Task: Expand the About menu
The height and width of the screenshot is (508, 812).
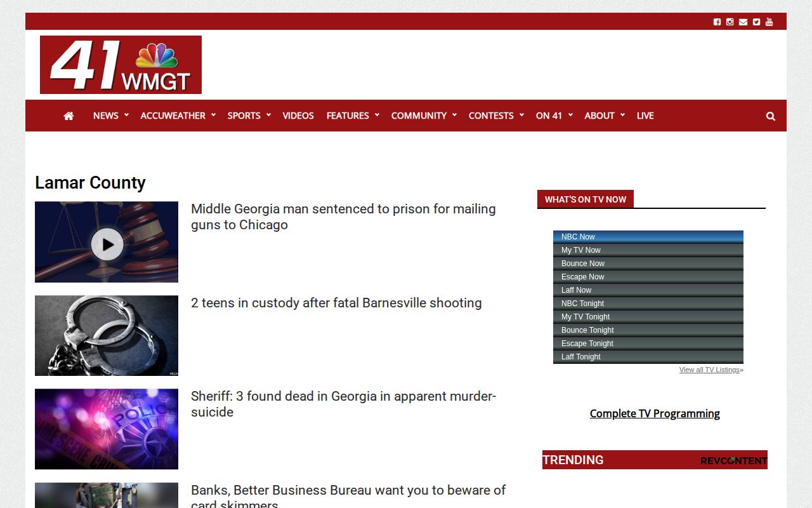Action: click(x=605, y=116)
